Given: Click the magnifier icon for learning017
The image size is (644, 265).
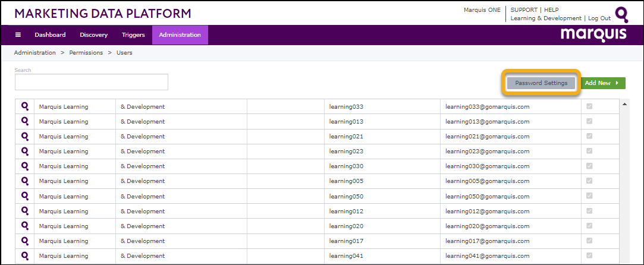Looking at the screenshot, I should pyautogui.click(x=25, y=241).
